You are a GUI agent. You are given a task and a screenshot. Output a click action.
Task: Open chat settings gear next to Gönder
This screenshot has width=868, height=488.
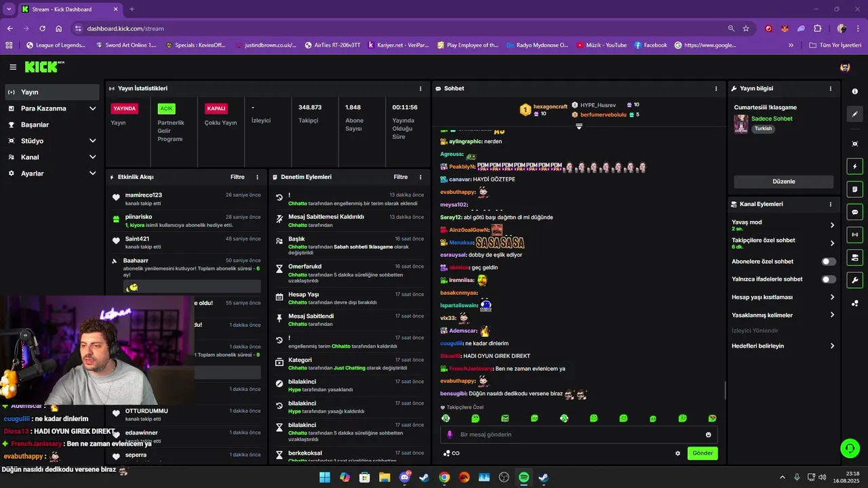[677, 453]
